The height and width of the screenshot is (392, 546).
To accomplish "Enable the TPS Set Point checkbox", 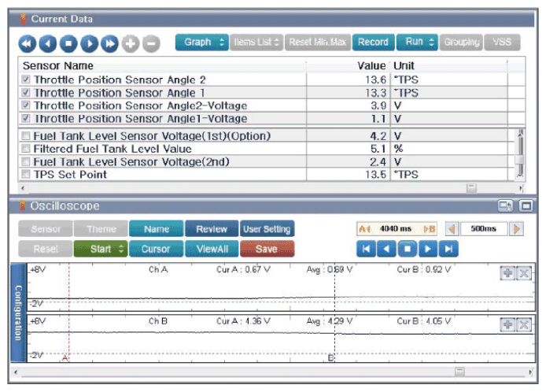I will tap(28, 174).
